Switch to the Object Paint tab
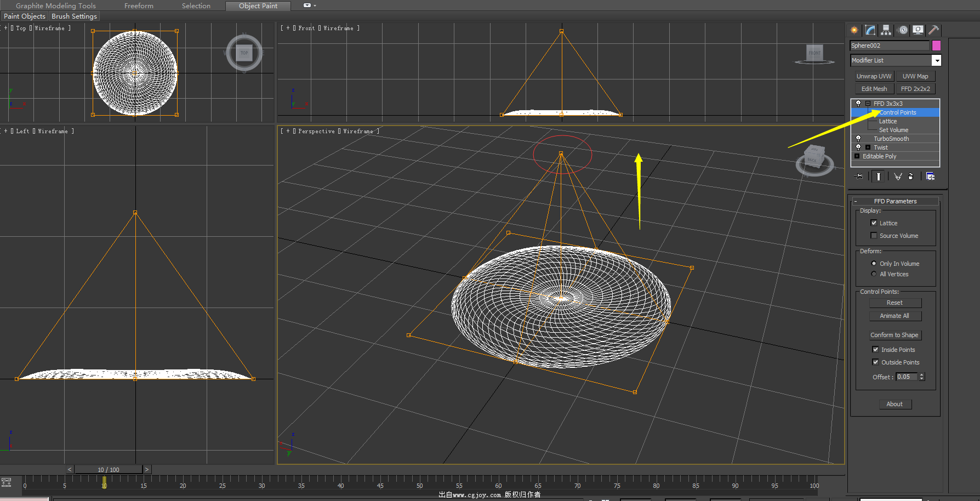This screenshot has height=501, width=980. coord(258,5)
